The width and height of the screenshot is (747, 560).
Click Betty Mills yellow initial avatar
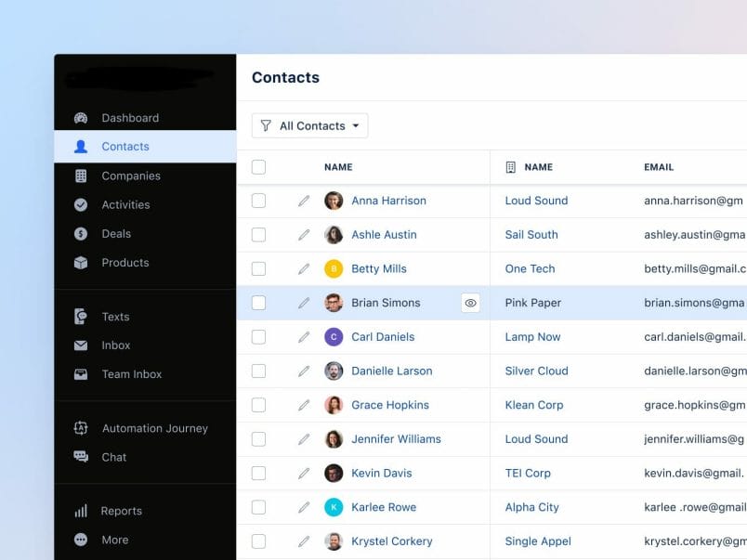(x=334, y=269)
